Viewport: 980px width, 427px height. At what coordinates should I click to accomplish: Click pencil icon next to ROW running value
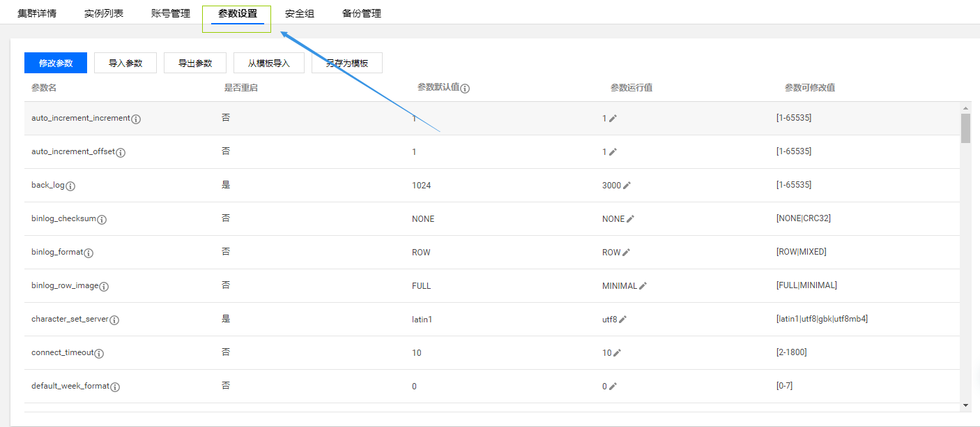(x=626, y=253)
